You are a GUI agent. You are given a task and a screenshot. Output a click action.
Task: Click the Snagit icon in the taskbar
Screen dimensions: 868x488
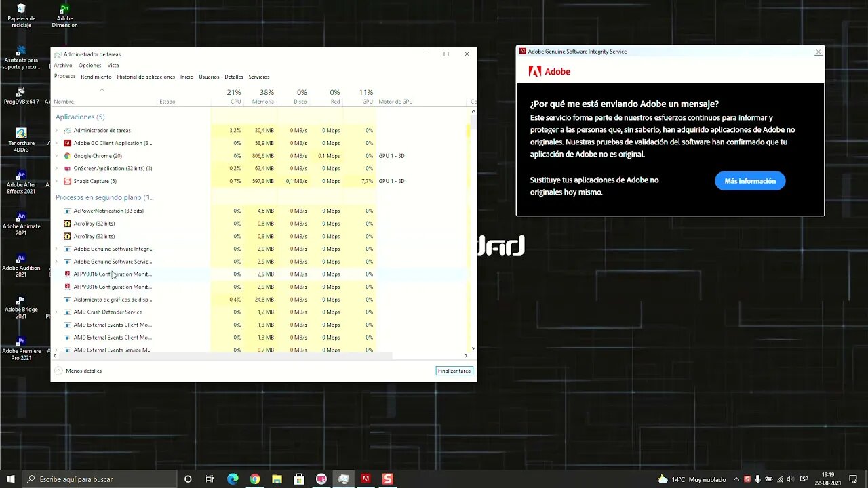point(388,479)
